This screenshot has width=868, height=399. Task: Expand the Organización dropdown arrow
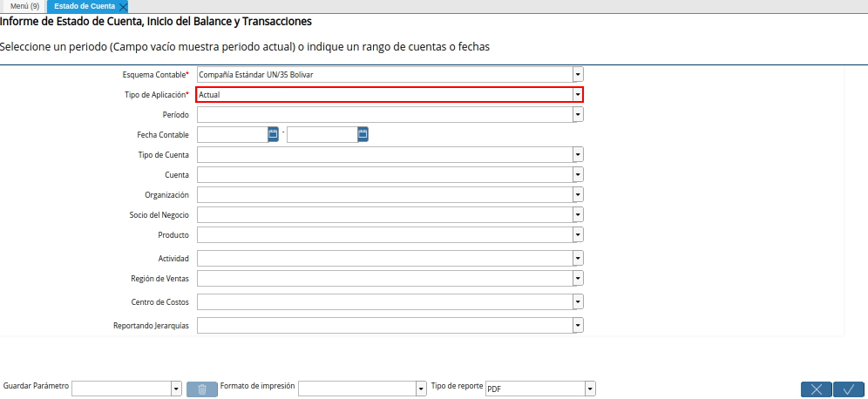578,195
